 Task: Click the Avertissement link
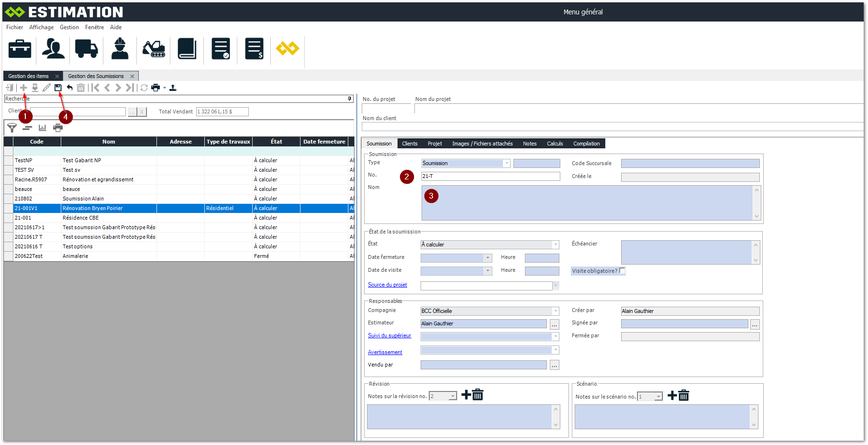coord(385,352)
